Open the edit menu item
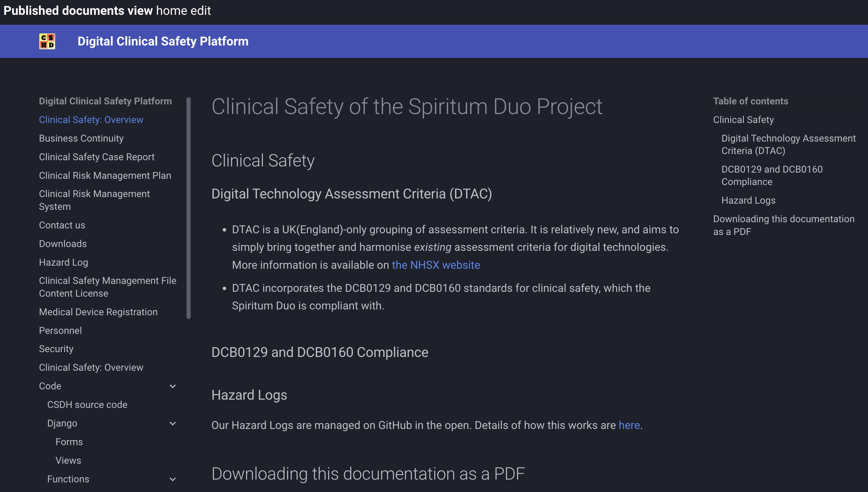 pyautogui.click(x=201, y=11)
